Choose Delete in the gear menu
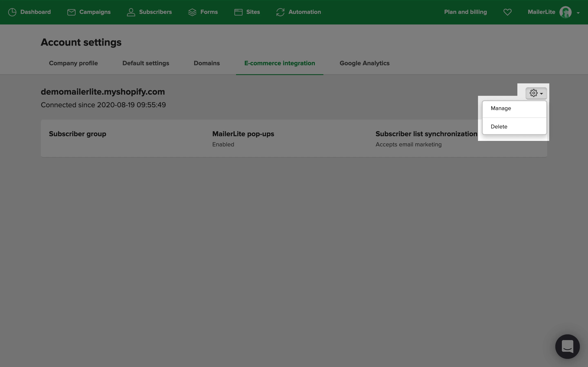The height and width of the screenshot is (367, 588). [499, 127]
